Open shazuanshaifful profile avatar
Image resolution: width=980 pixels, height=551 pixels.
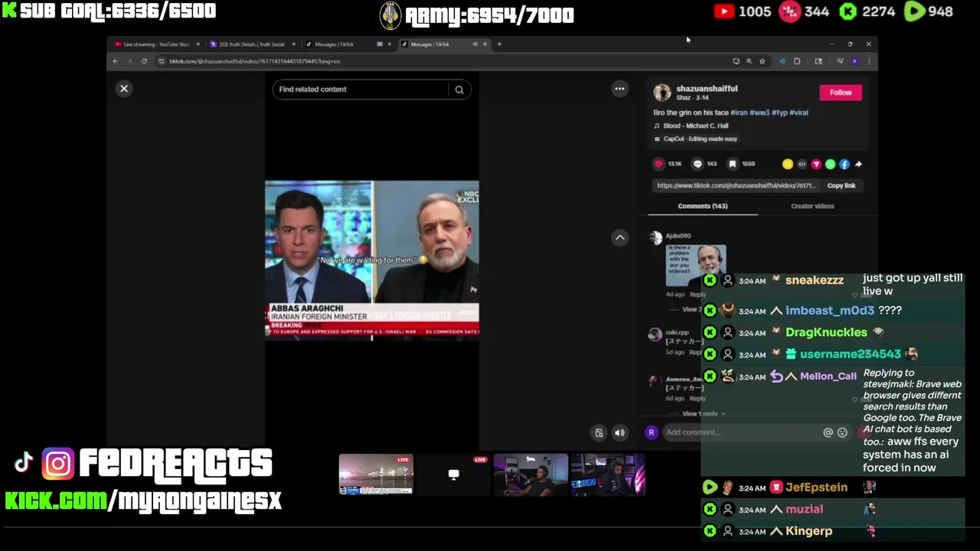pos(662,93)
